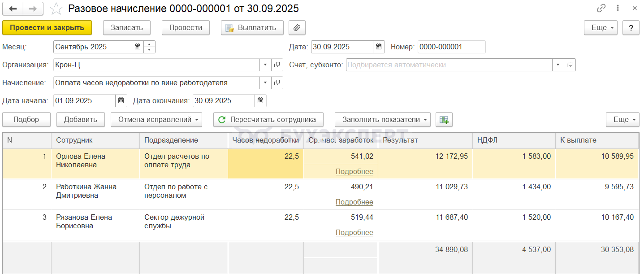Click the Добавить button
The width and height of the screenshot is (644, 274).
[81, 120]
